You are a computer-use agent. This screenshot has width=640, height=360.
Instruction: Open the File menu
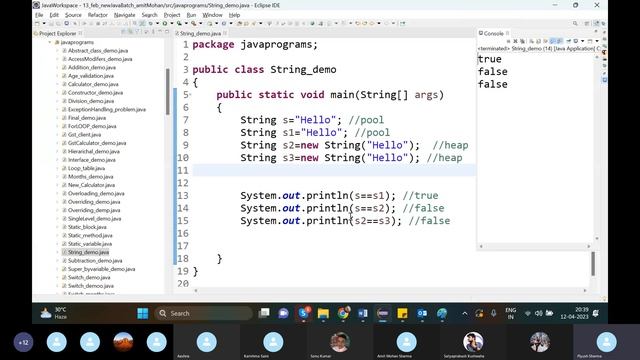[39, 15]
